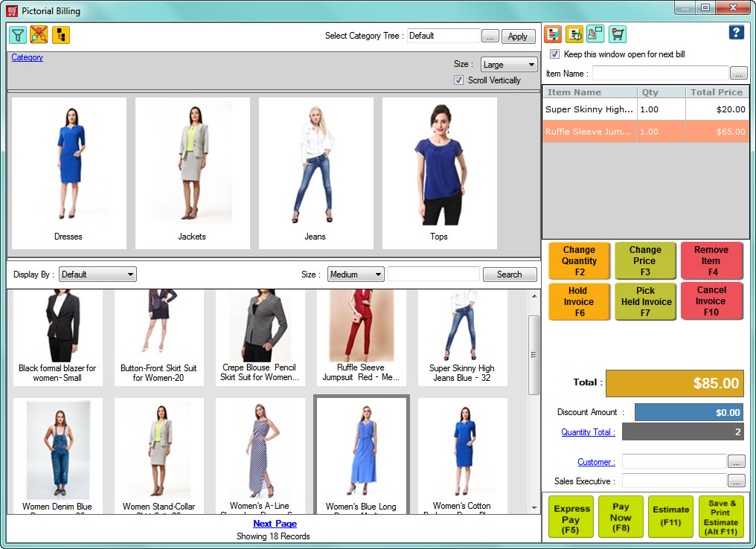The width and height of the screenshot is (756, 549).
Task: Toggle Keep this window open for next bill
Action: point(554,54)
